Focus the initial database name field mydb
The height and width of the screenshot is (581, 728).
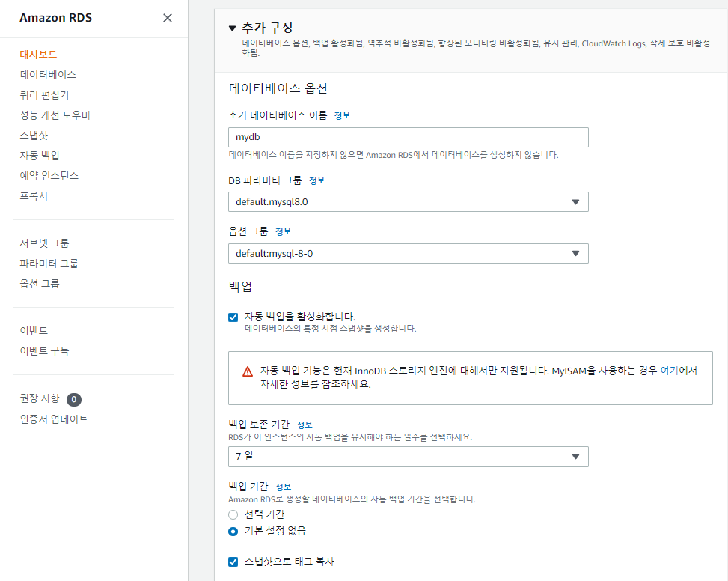point(408,138)
